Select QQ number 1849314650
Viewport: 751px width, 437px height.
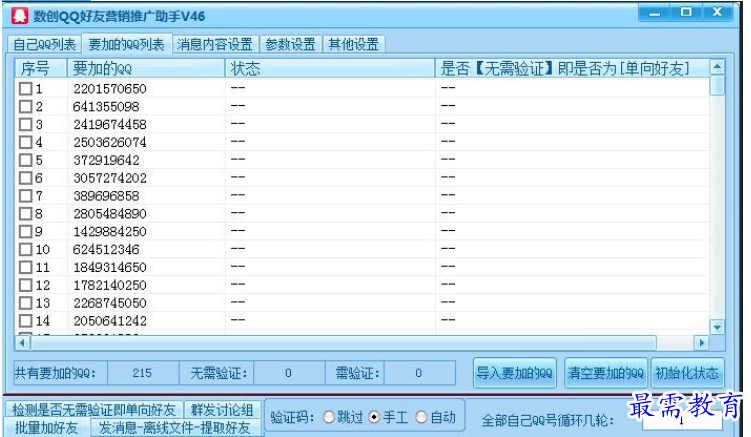pos(110,267)
